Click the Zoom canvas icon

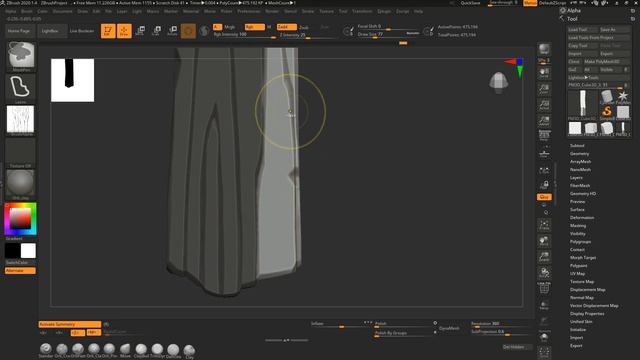tap(544, 89)
